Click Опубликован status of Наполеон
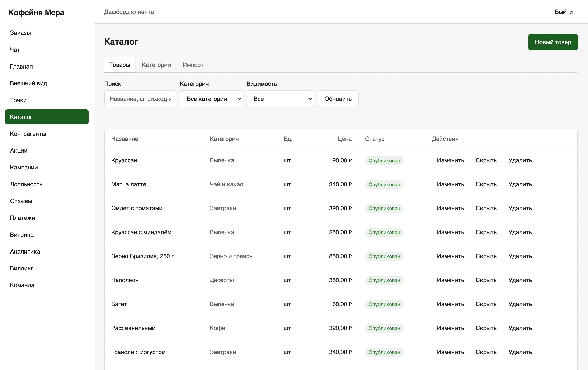Screen dimensions: 588x370 [x=384, y=280]
